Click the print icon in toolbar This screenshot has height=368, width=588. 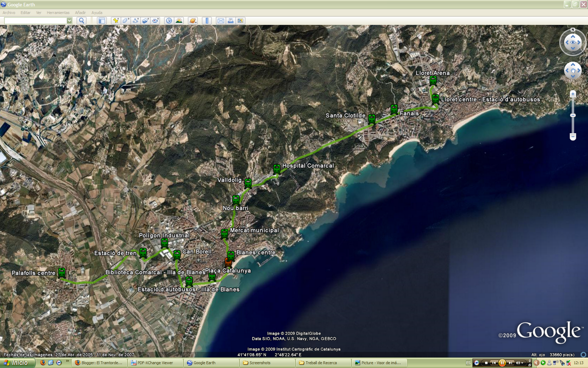coord(230,21)
